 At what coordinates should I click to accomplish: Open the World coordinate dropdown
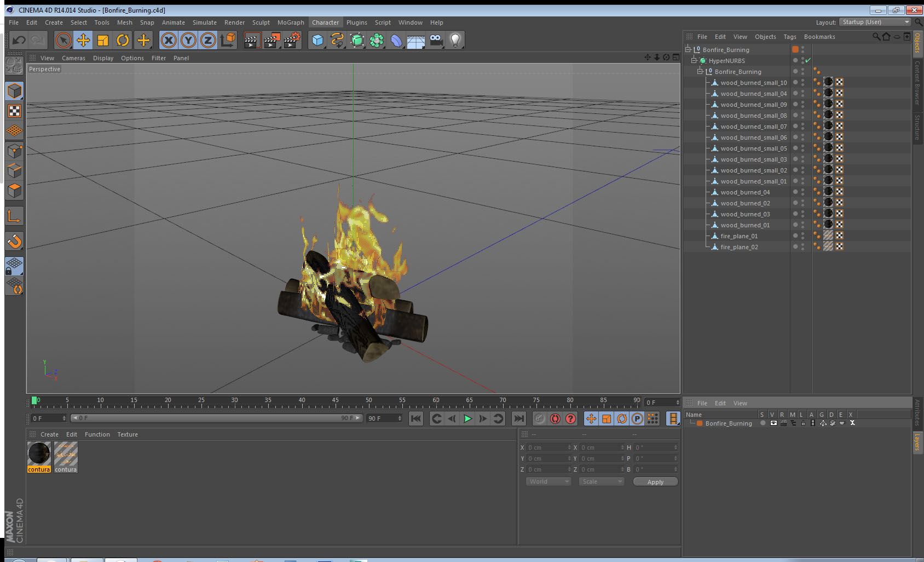point(548,481)
